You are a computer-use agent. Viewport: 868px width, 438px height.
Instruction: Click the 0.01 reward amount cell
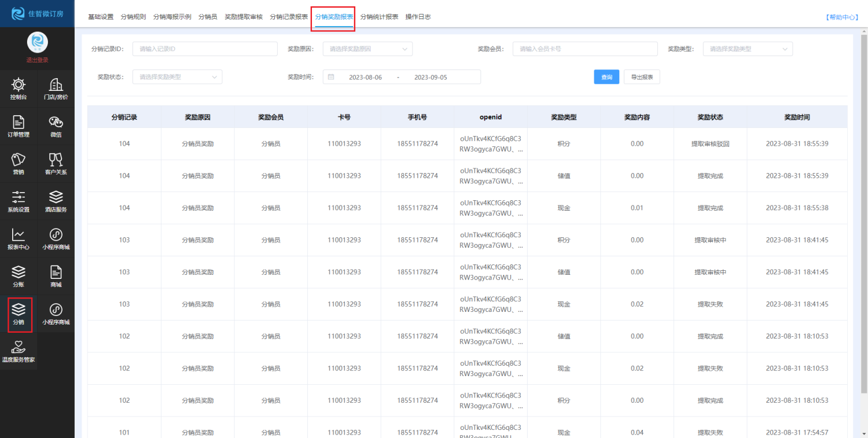point(637,208)
